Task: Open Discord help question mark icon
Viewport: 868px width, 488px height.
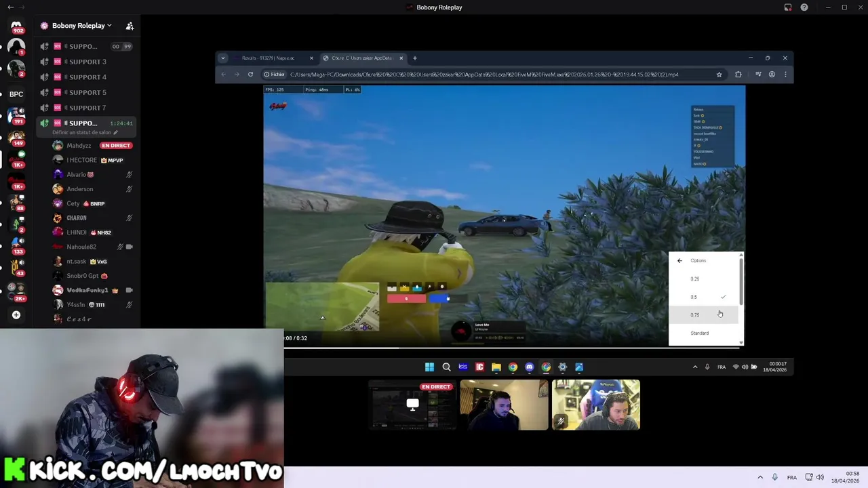Action: tap(804, 7)
